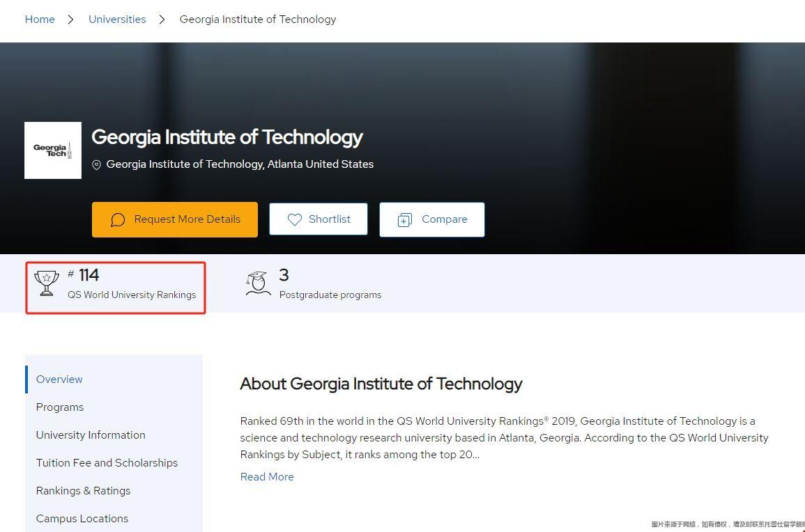Click the graduate student programs icon
This screenshot has width=805, height=532.
tap(258, 283)
